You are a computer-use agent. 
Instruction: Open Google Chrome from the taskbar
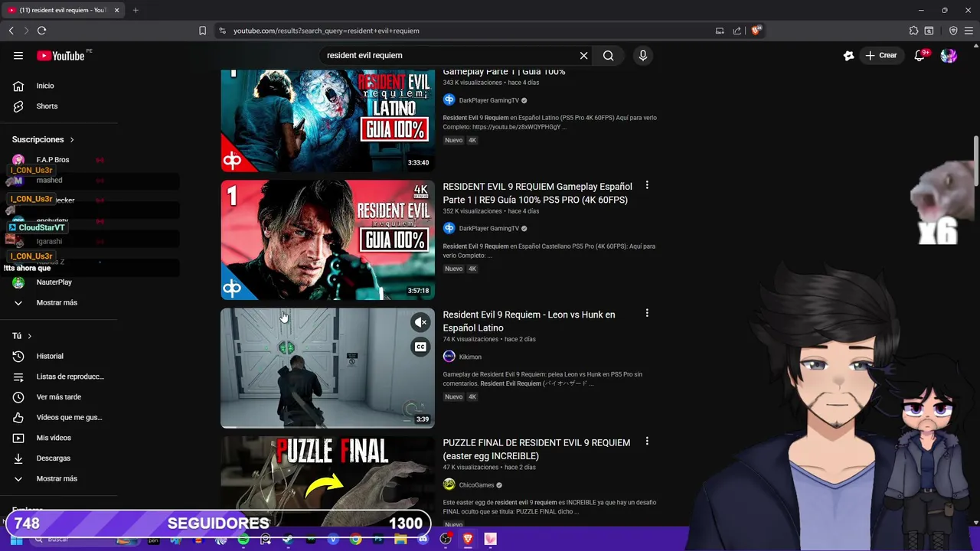pos(356,539)
